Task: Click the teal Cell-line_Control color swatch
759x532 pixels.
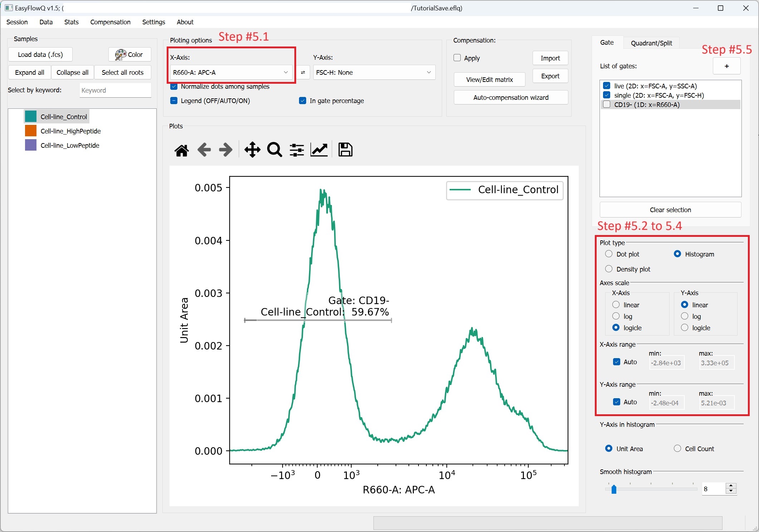Action: (x=31, y=117)
